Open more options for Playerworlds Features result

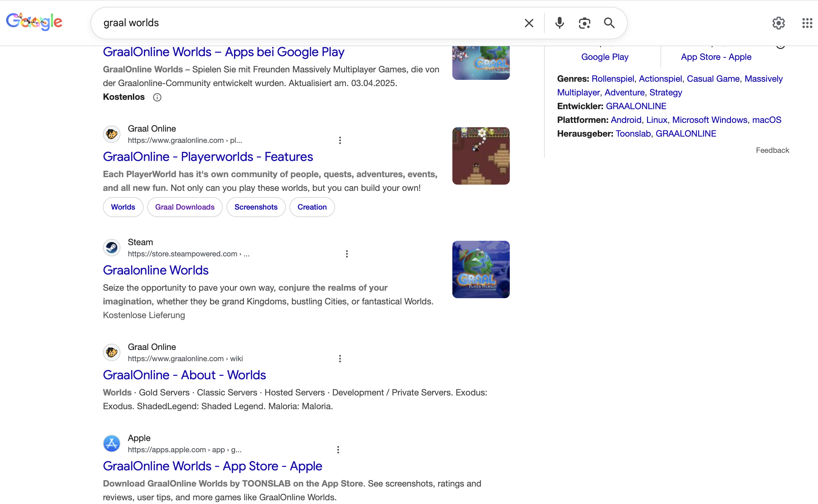pos(340,140)
